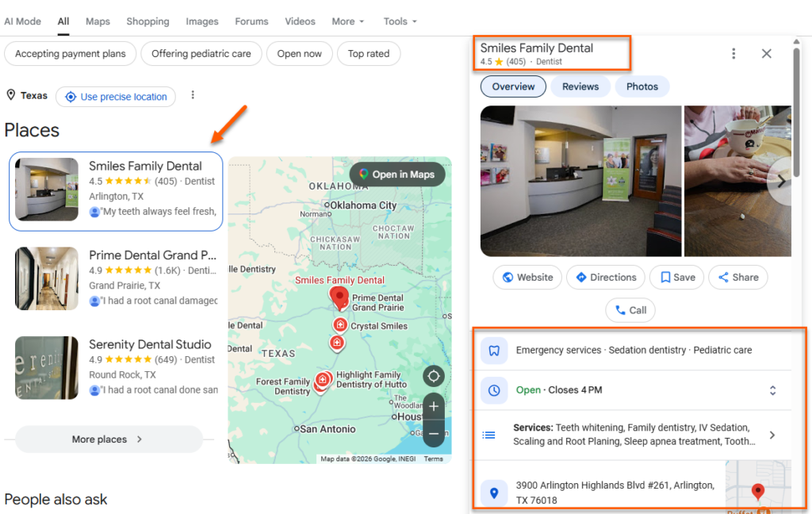Zoom in on the map

pos(434,407)
